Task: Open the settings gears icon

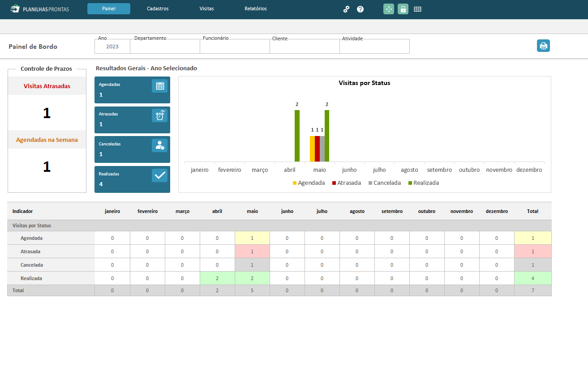Action: pyautogui.click(x=346, y=9)
